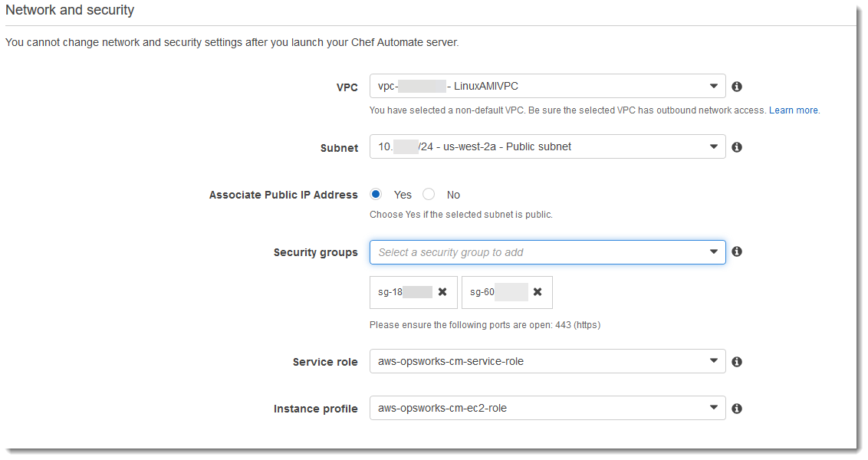Click the 'Please ensure the following ports' note
The image size is (868, 460).
click(x=485, y=325)
